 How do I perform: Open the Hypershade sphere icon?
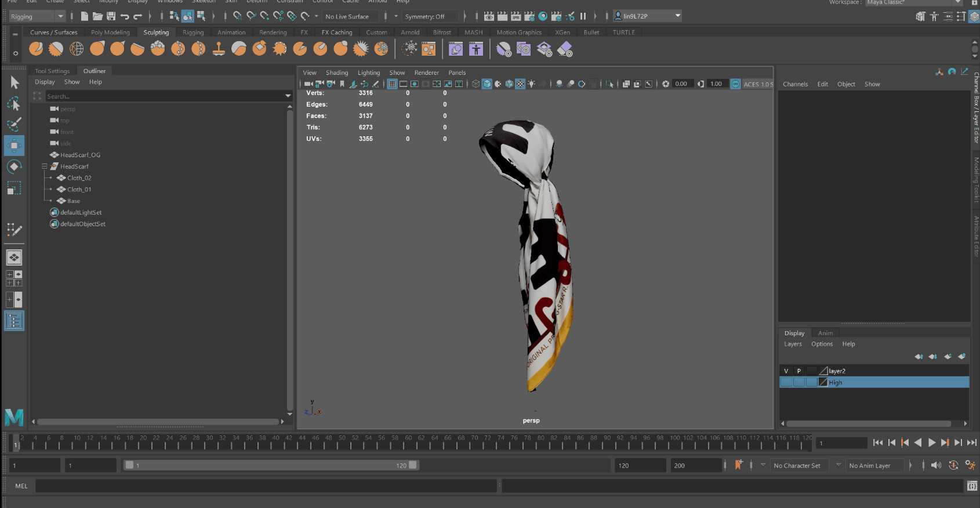pyautogui.click(x=543, y=16)
